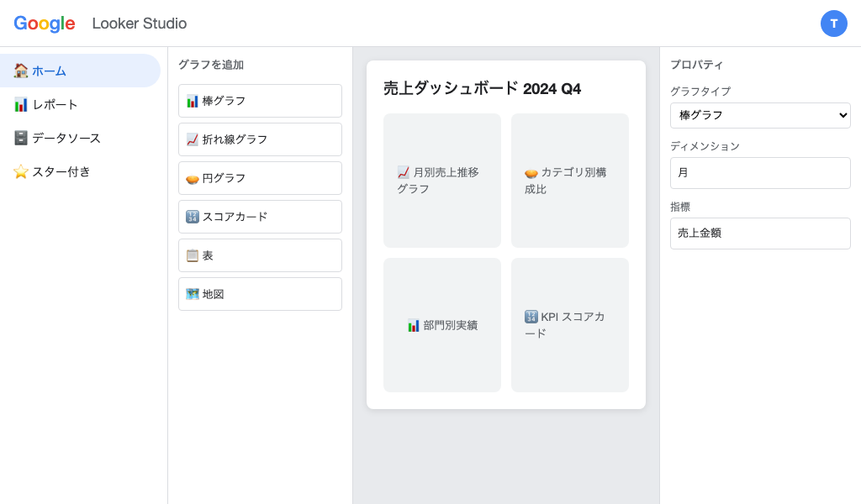Screen dimensions: 861x504
Task: Click the カテゴリ別構成 pie chart tile
Action: [570, 180]
